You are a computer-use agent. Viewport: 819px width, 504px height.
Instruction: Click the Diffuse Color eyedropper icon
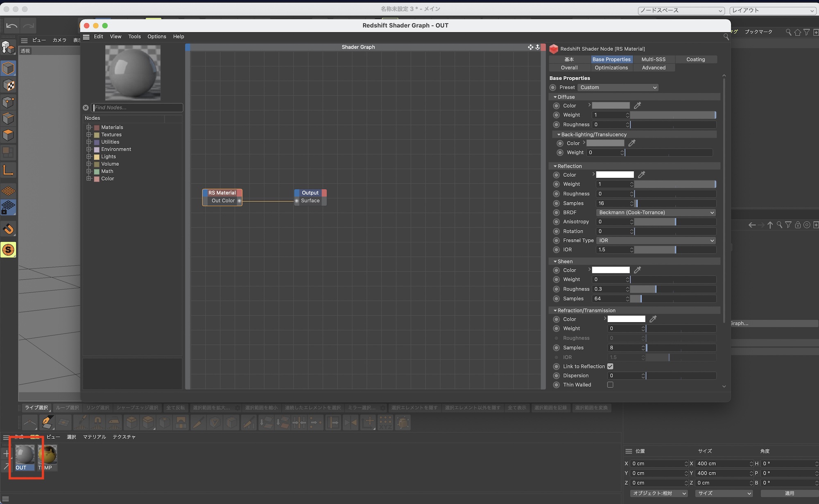click(x=637, y=106)
